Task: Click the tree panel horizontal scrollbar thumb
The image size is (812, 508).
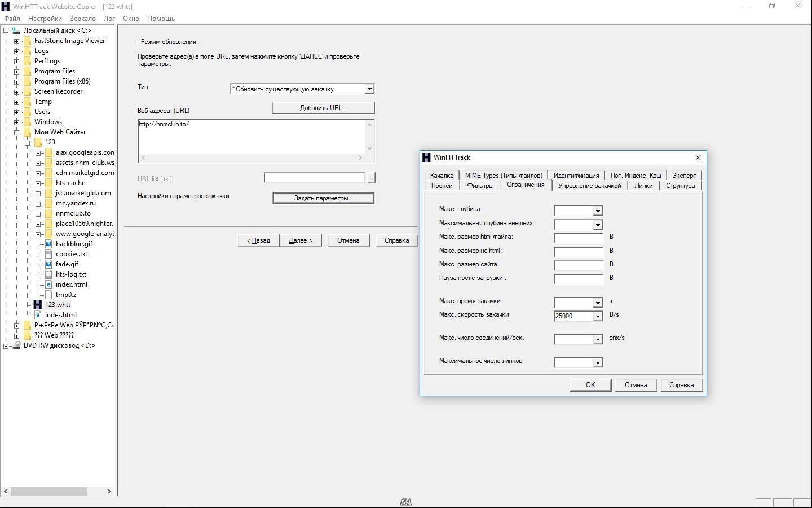Action: pos(49,492)
